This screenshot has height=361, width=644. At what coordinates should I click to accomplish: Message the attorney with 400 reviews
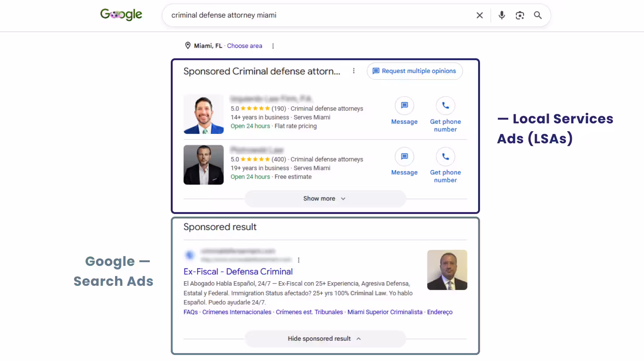(404, 162)
